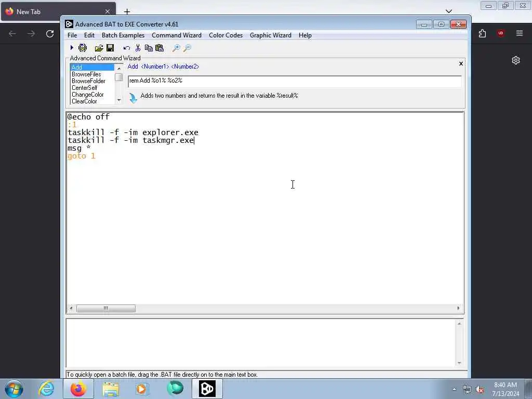Click the 'rem Add %o1% %o2%' command field
Viewport: 532px width, 399px height.
295,82
